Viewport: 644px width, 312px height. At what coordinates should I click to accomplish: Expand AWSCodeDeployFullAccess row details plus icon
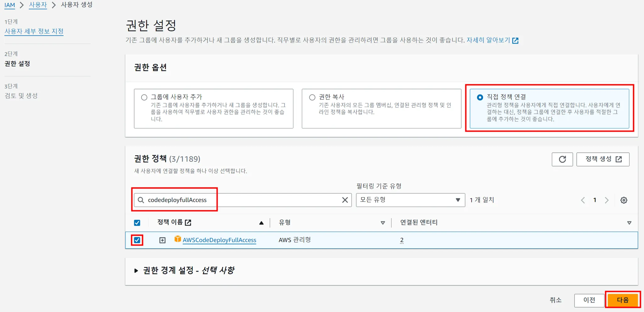coord(162,240)
